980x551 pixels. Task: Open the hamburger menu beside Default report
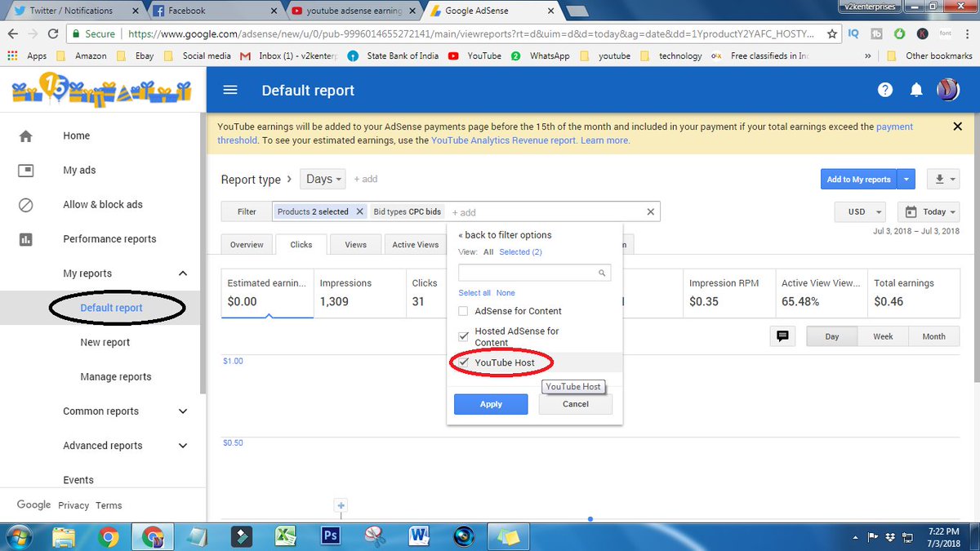coord(230,90)
